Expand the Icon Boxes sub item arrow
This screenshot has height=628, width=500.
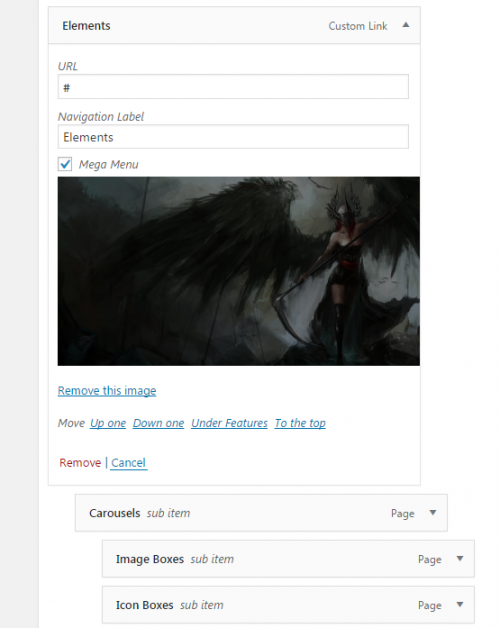(460, 604)
